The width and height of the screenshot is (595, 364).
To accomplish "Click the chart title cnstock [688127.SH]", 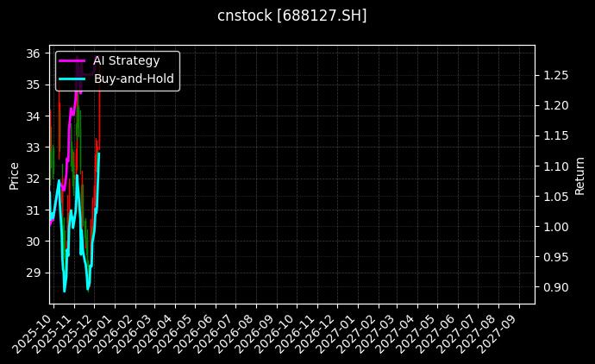I will [x=291, y=16].
